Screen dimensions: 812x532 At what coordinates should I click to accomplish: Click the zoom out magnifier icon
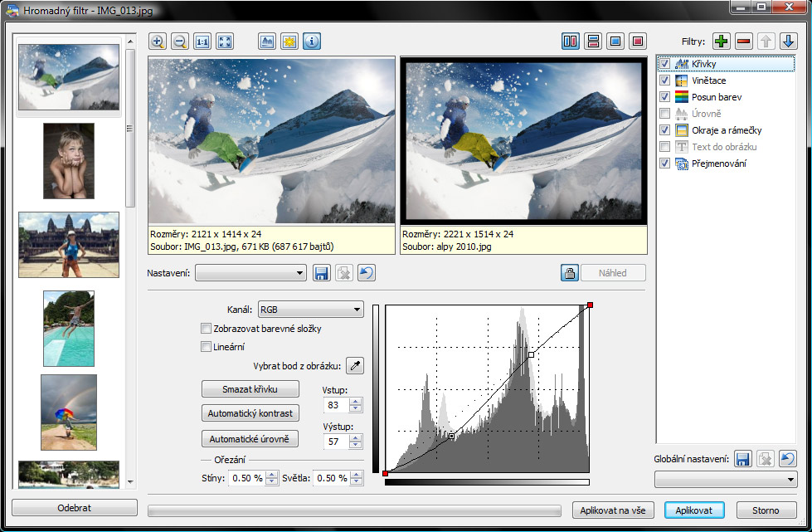coord(180,41)
